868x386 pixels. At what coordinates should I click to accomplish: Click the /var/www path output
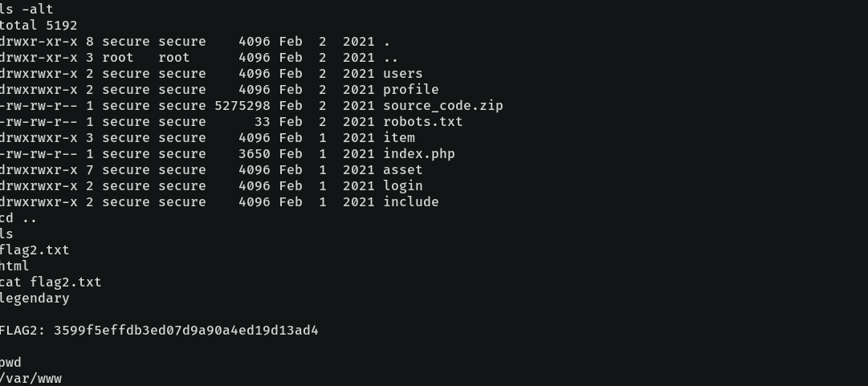(x=31, y=378)
